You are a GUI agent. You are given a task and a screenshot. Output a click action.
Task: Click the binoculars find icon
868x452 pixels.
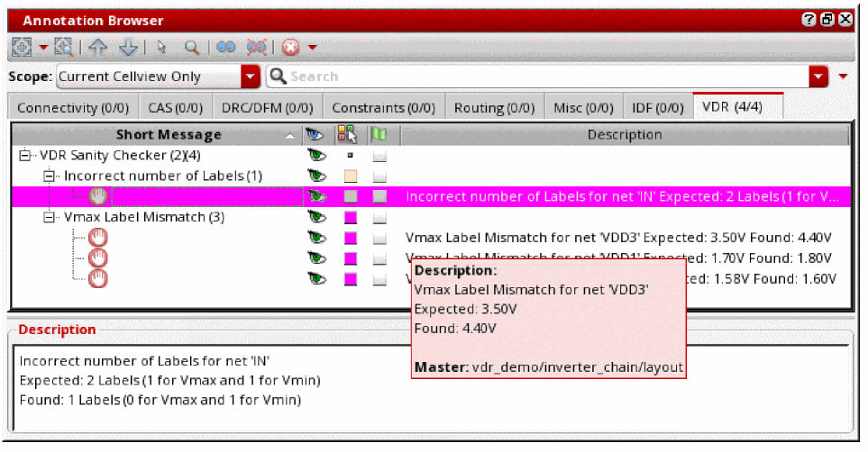tap(226, 47)
